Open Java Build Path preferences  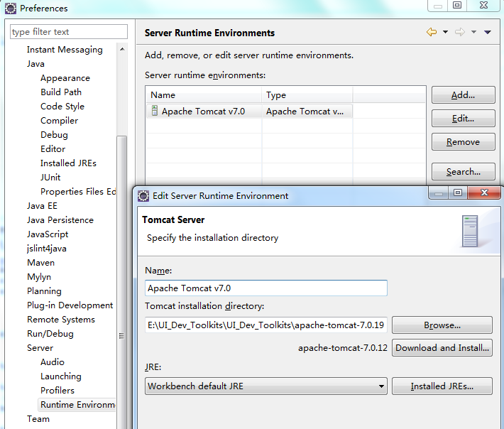click(61, 92)
